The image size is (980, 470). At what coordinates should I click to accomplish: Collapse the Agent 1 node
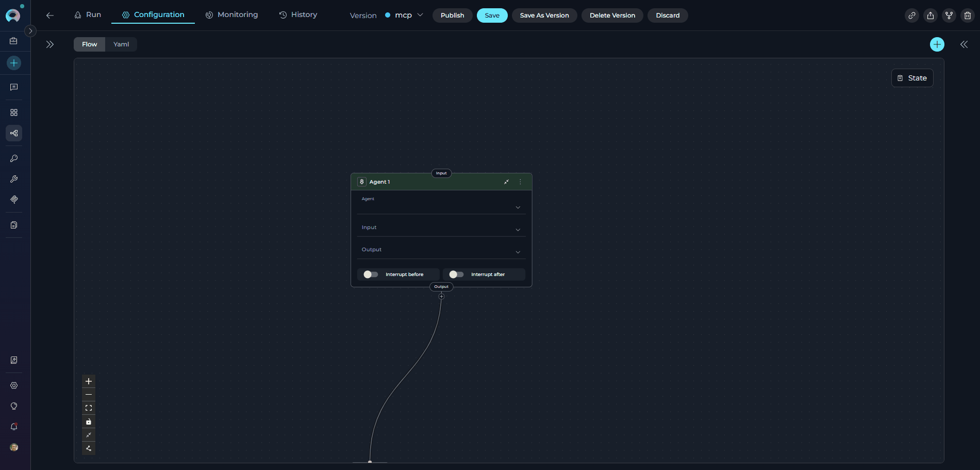click(x=506, y=182)
